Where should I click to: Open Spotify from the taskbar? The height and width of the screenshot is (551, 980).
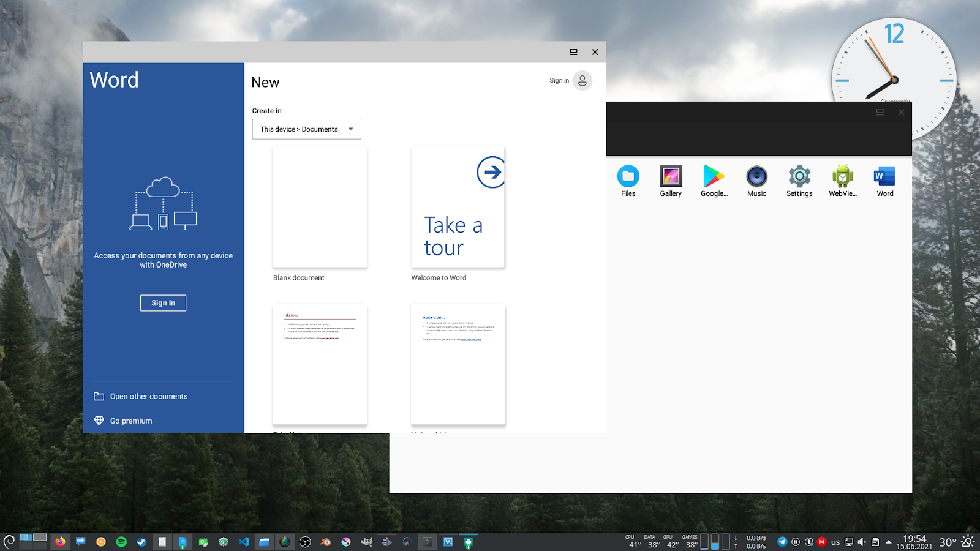point(121,542)
